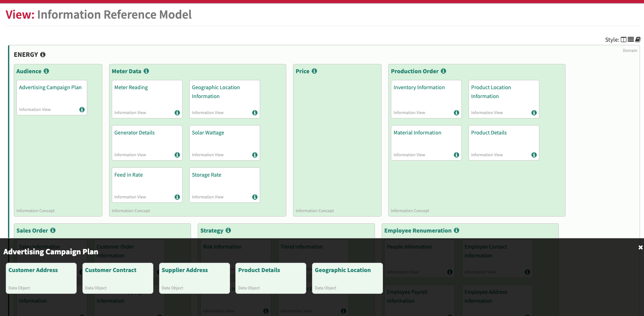Viewport: 644px width, 316px height.
Task: Click the Audience concept heading
Action: 29,71
